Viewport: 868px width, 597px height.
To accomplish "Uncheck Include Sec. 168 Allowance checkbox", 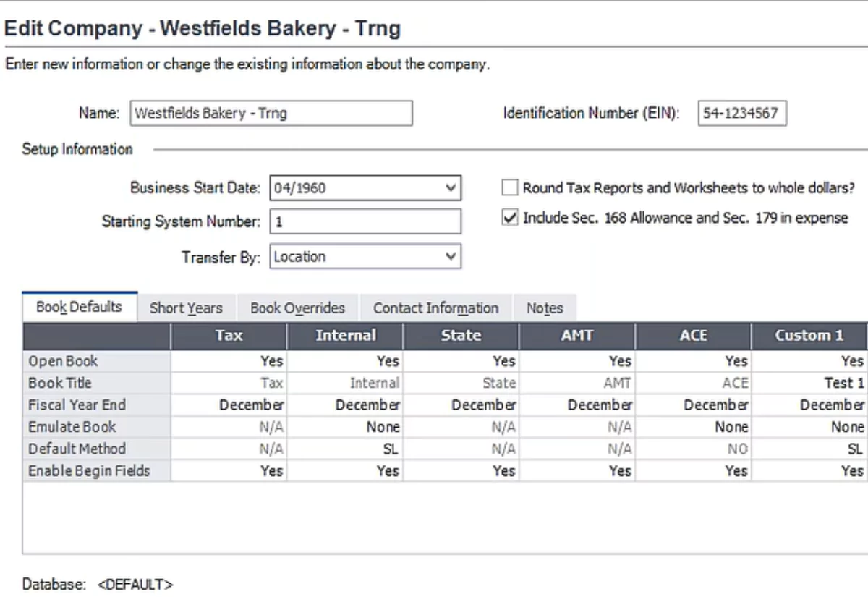I will point(510,218).
